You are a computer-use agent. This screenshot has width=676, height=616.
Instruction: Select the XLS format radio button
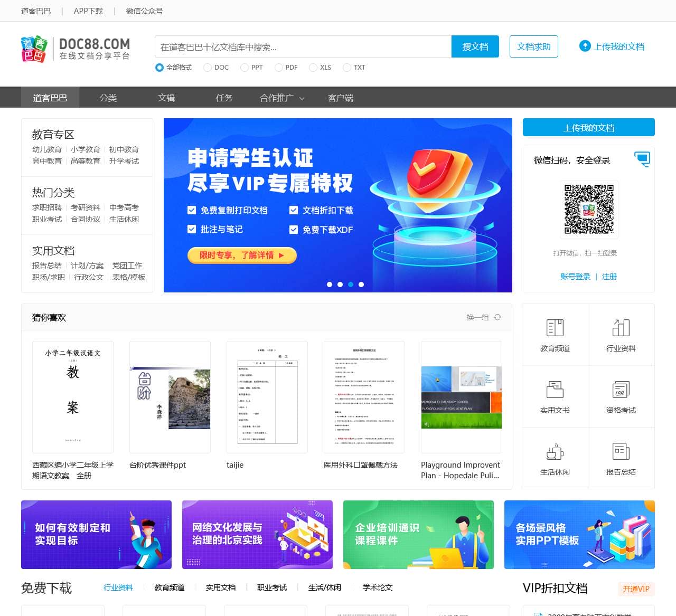313,68
